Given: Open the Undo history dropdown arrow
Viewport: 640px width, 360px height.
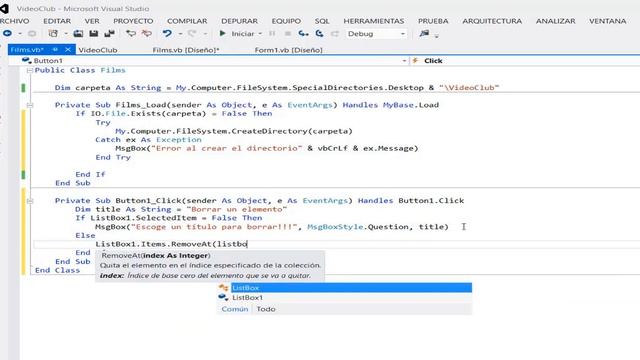Looking at the screenshot, I should (180, 33).
